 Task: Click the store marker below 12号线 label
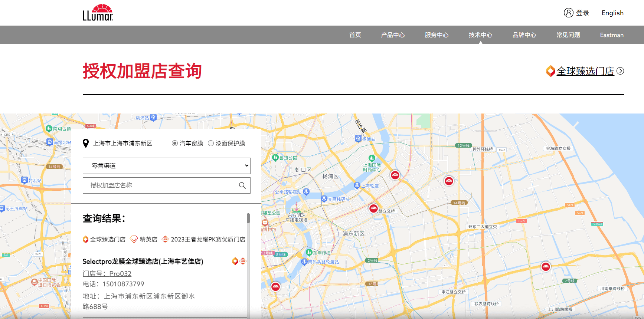(449, 181)
